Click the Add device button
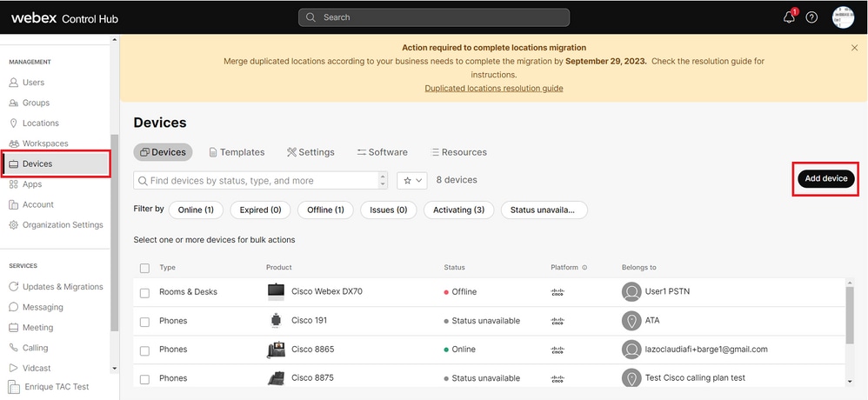Screen dimensions: 868x400 pyautogui.click(x=826, y=179)
